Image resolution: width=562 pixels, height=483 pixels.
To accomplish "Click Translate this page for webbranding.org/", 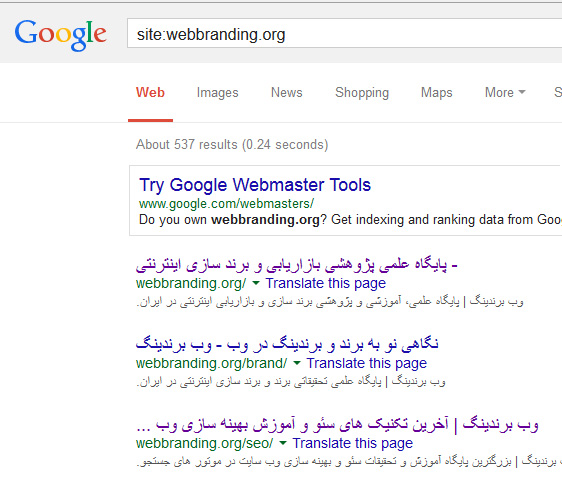I will coord(325,283).
